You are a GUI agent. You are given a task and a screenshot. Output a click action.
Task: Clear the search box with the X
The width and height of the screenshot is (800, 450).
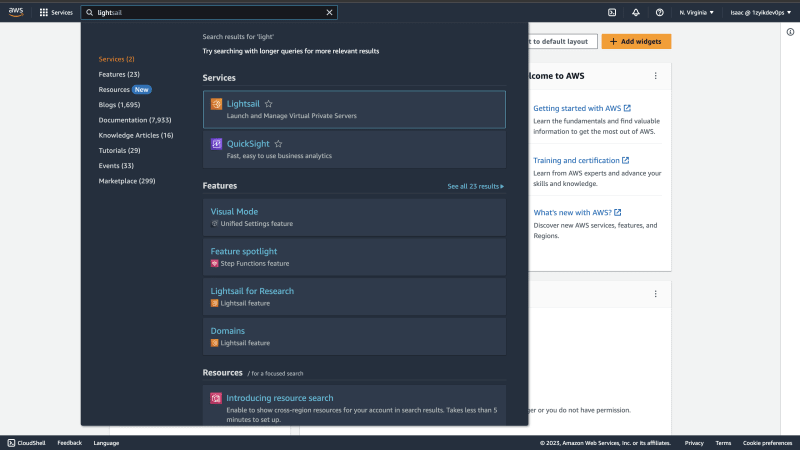pyautogui.click(x=329, y=12)
